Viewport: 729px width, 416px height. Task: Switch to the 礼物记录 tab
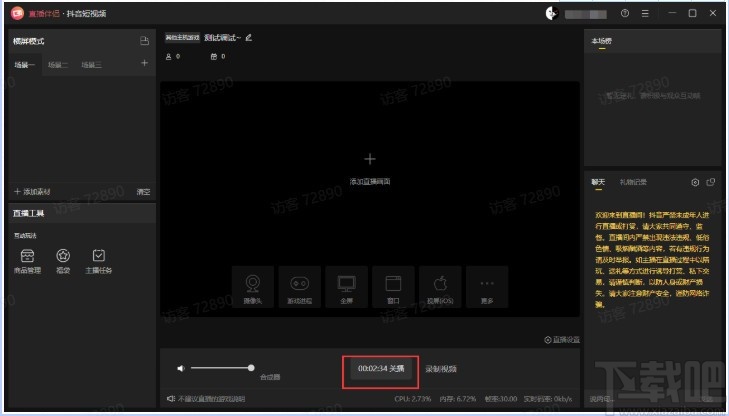pyautogui.click(x=633, y=182)
